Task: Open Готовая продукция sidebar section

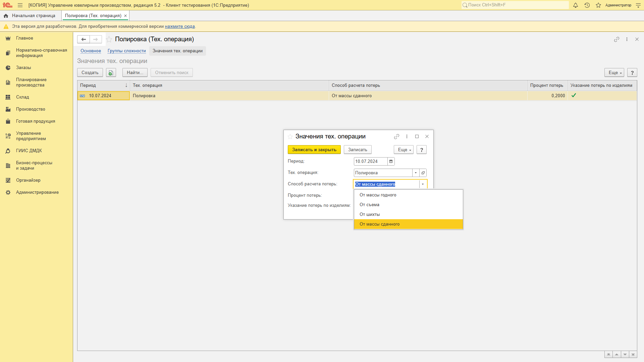Action: 36,121
